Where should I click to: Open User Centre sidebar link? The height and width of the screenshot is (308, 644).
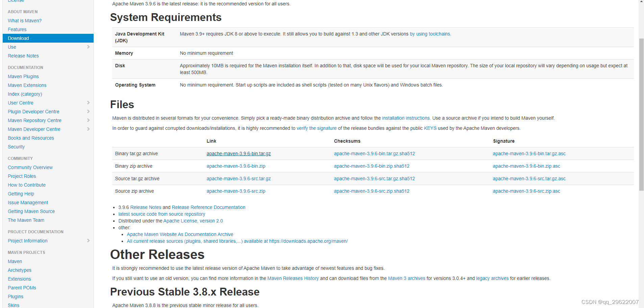21,103
